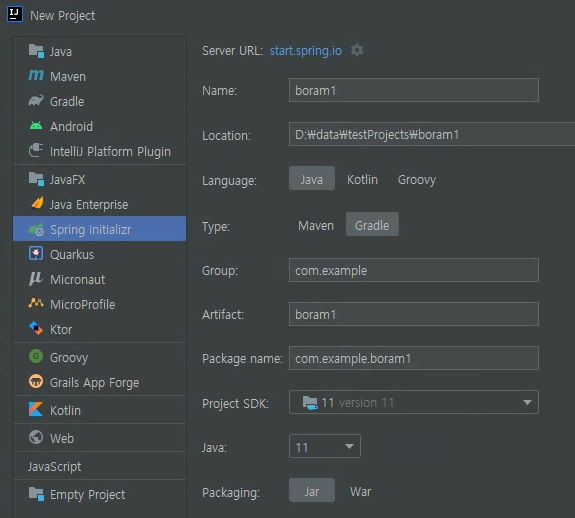Click the Group input field
Image resolution: width=575 pixels, height=518 pixels.
pos(414,270)
